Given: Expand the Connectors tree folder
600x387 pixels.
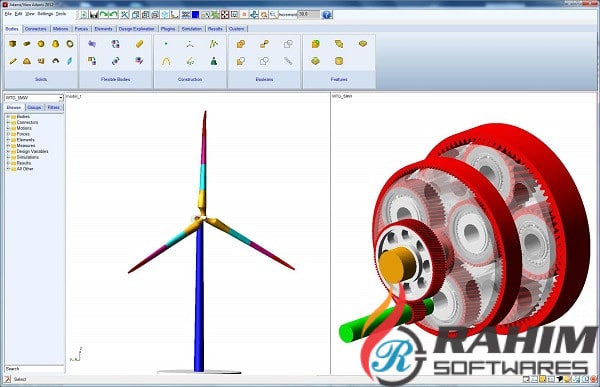Looking at the screenshot, I should 8,122.
